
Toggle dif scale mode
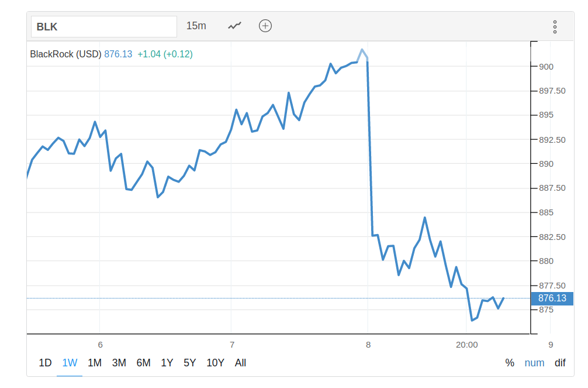(560, 363)
